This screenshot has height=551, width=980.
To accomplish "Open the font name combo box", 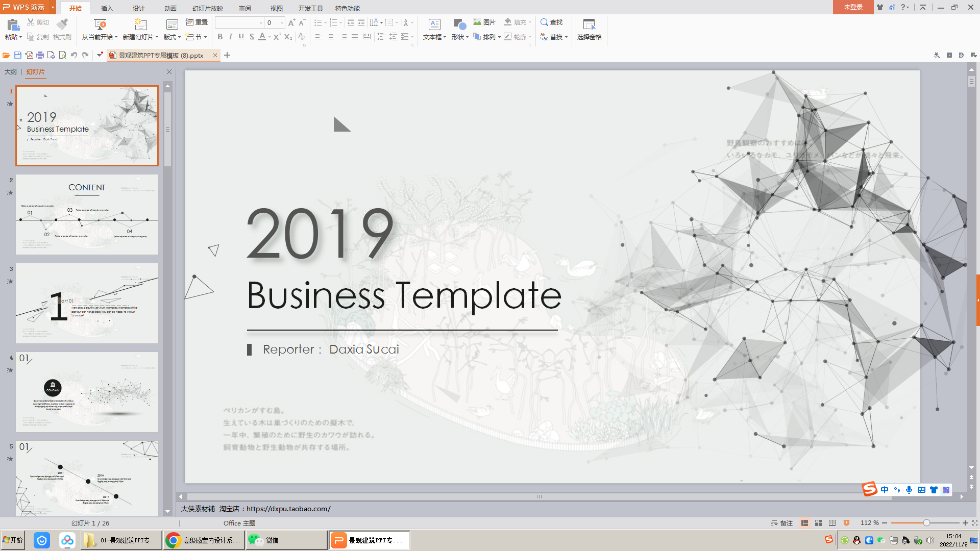I will click(239, 22).
